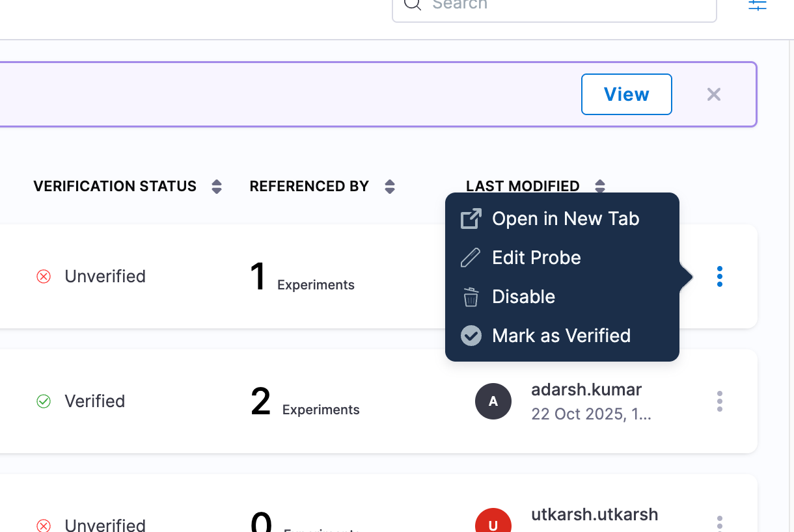This screenshot has width=794, height=532.
Task: Click the blue three-dot menu icon
Action: coord(719,276)
